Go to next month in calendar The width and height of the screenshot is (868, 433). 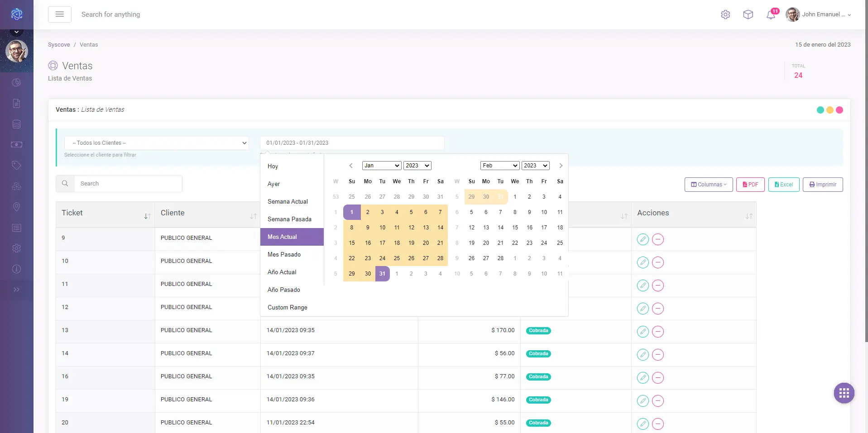[561, 166]
